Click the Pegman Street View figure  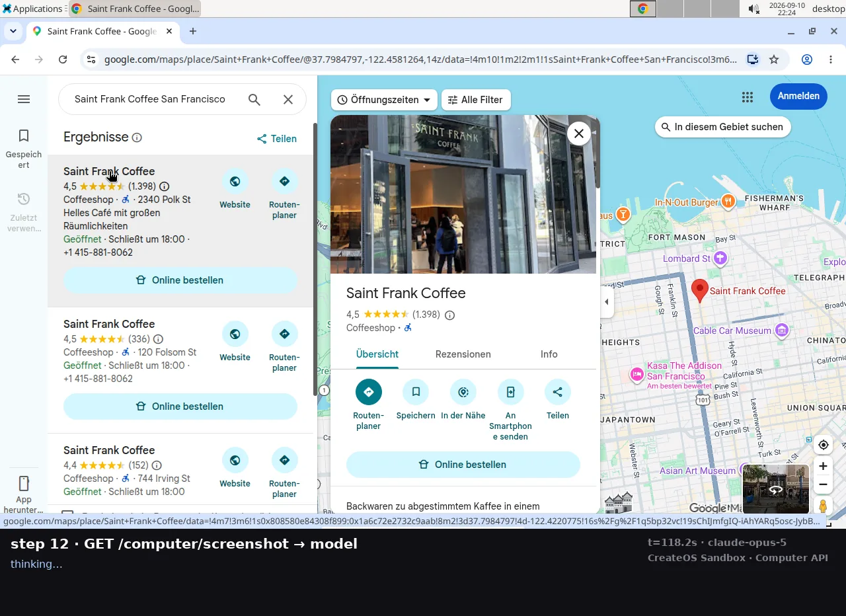[823, 506]
